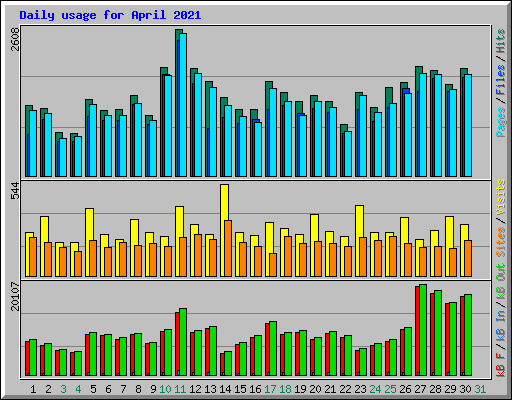Click day label 15 on the x-axis
512x400 pixels.
(x=240, y=389)
